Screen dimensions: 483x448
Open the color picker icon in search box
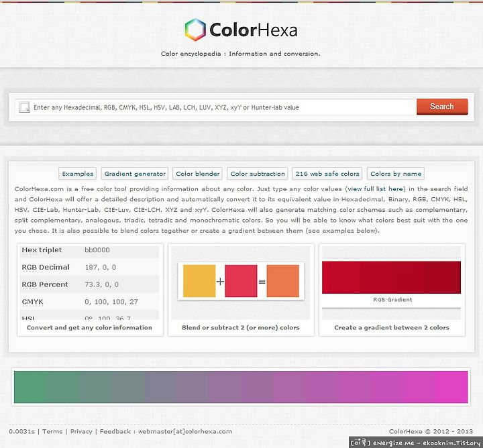(24, 107)
